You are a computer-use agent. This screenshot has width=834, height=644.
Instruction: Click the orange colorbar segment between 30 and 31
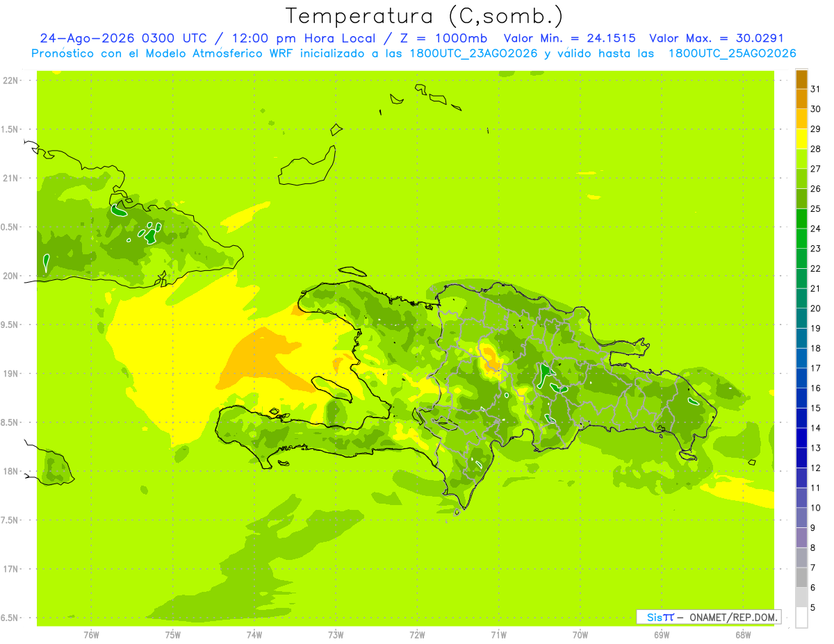click(x=801, y=99)
